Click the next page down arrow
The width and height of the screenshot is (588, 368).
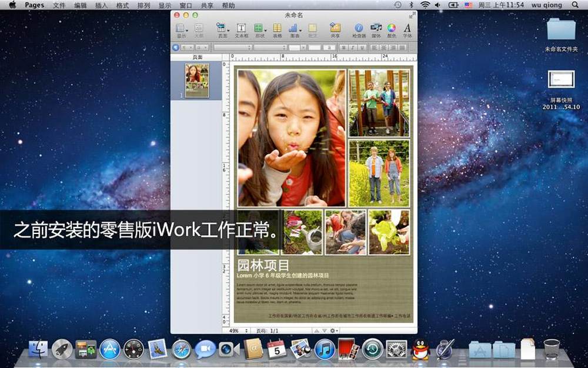pyautogui.click(x=325, y=330)
